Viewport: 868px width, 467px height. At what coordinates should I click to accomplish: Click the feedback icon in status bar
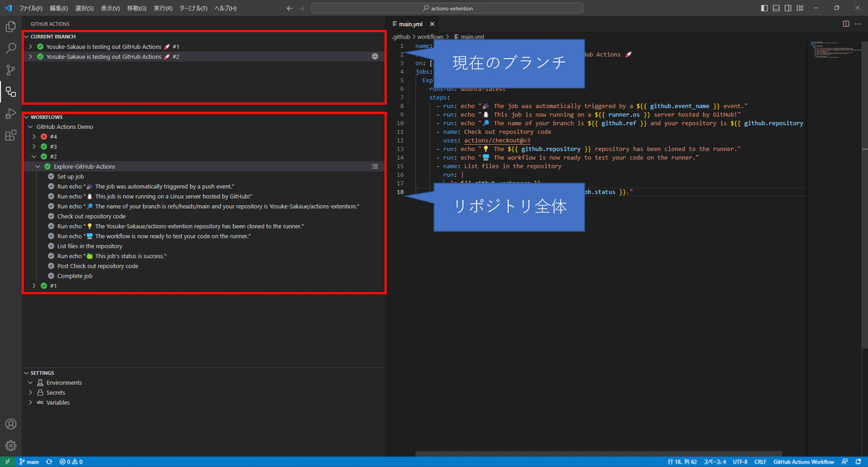[845, 462]
